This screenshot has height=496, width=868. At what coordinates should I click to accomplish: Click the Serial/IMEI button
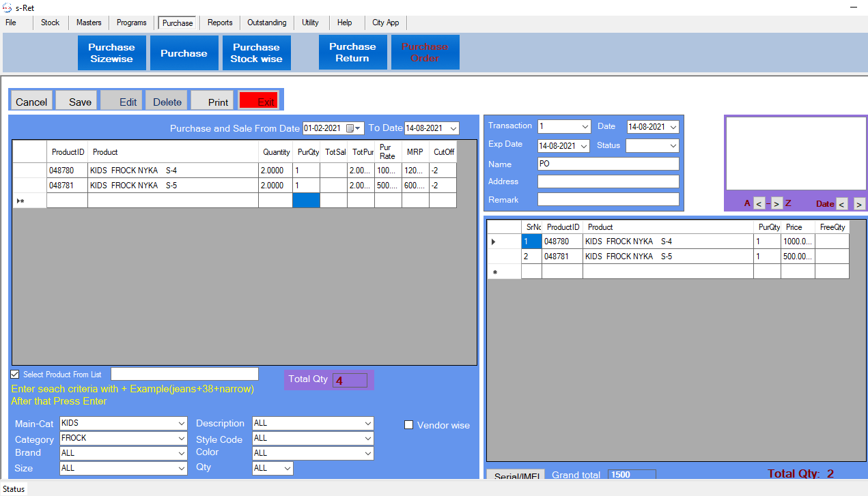(515, 476)
